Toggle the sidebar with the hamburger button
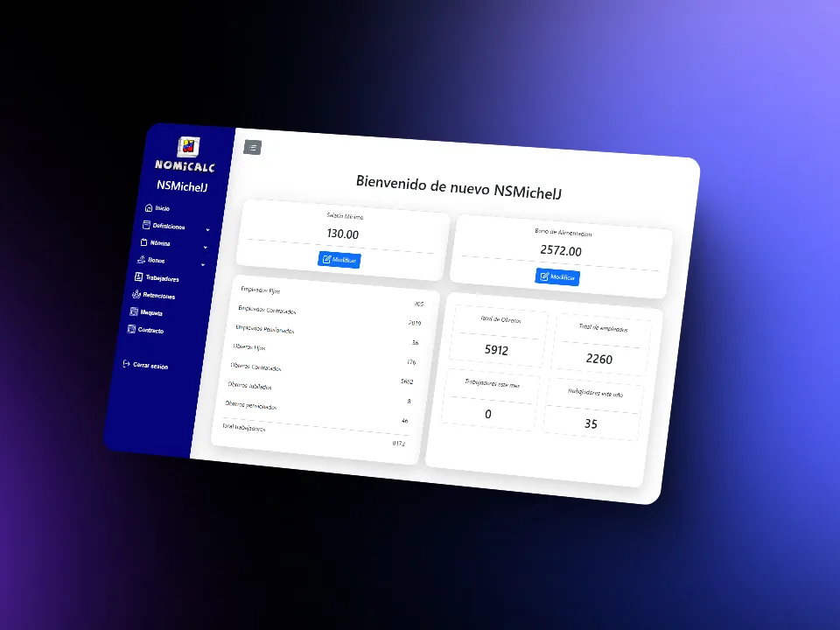 [252, 147]
